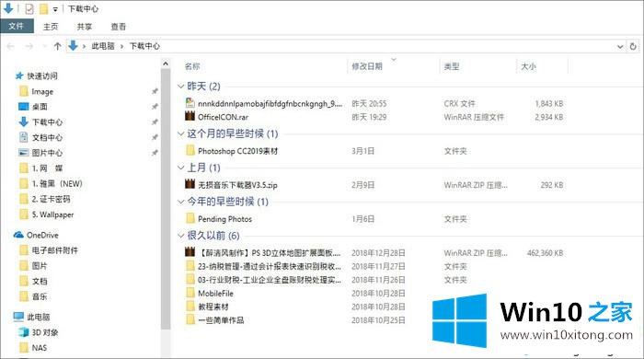Click the refresh button in address bar
The height and width of the screenshot is (359, 644).
pos(633,46)
